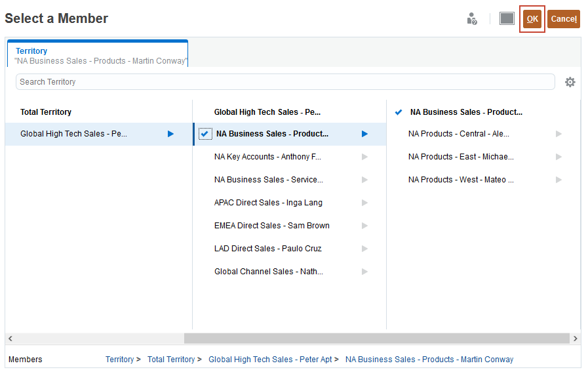
Task: Uncheck NA Business Sales - Products checkbox
Action: [x=205, y=134]
